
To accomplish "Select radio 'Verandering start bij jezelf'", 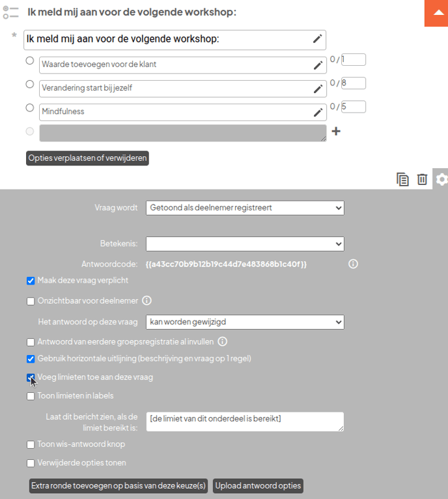I will point(30,84).
